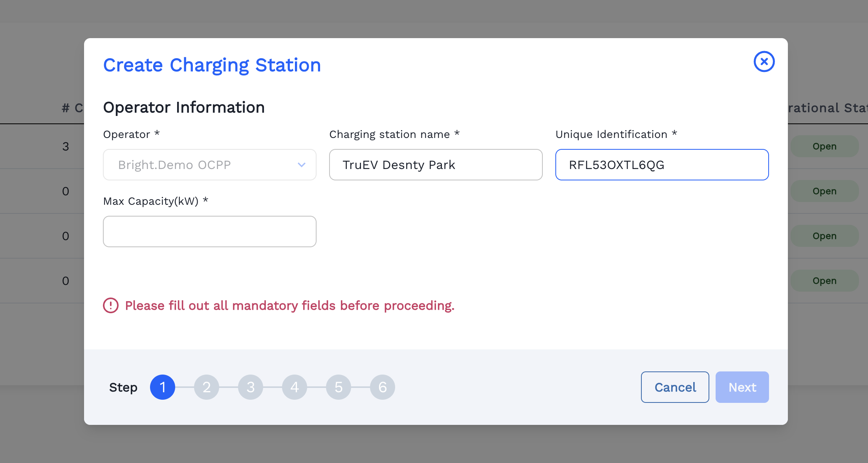Click the second Open status badge
Screen dimensions: 868x463
click(x=824, y=191)
